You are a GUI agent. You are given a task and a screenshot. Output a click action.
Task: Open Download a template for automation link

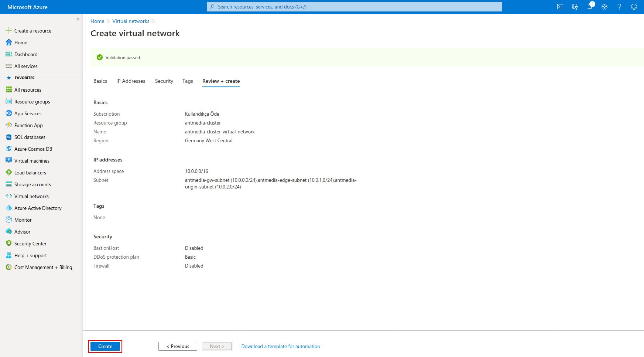click(281, 346)
